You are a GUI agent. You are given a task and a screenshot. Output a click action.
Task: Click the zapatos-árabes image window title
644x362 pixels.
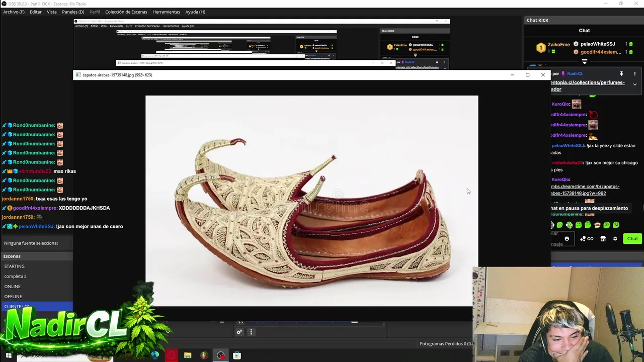coord(117,75)
